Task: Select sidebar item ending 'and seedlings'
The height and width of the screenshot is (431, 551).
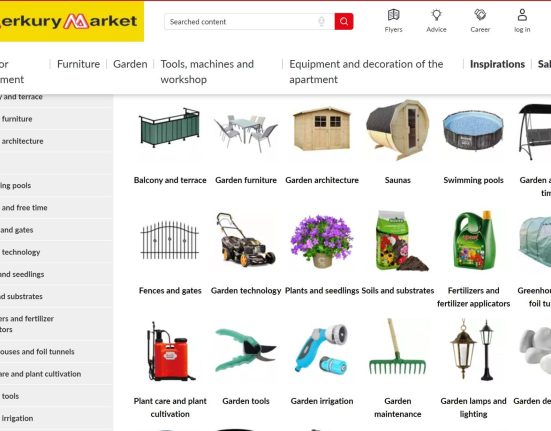Action: click(22, 274)
